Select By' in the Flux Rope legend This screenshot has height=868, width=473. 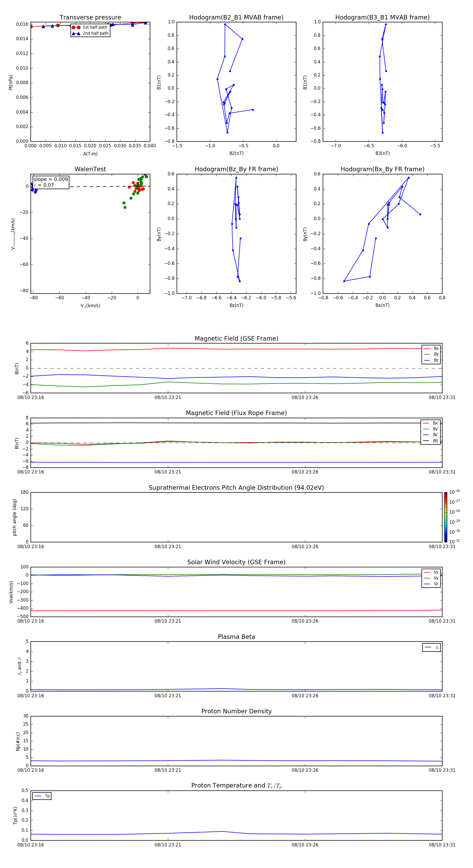[x=431, y=429]
